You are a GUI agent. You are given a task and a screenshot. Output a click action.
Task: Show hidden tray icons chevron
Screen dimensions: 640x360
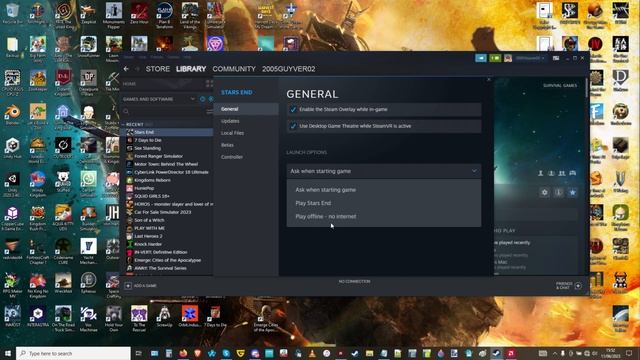pos(555,353)
